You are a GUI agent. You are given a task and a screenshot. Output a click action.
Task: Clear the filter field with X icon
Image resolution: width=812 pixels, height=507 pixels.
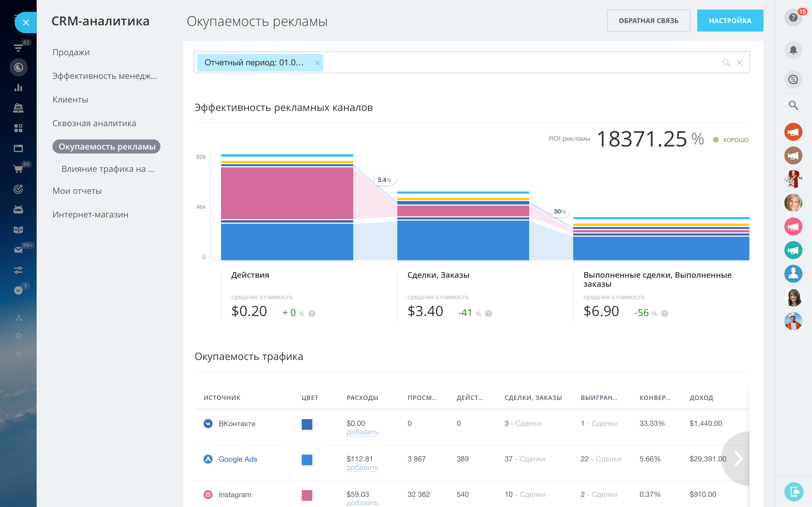click(739, 63)
